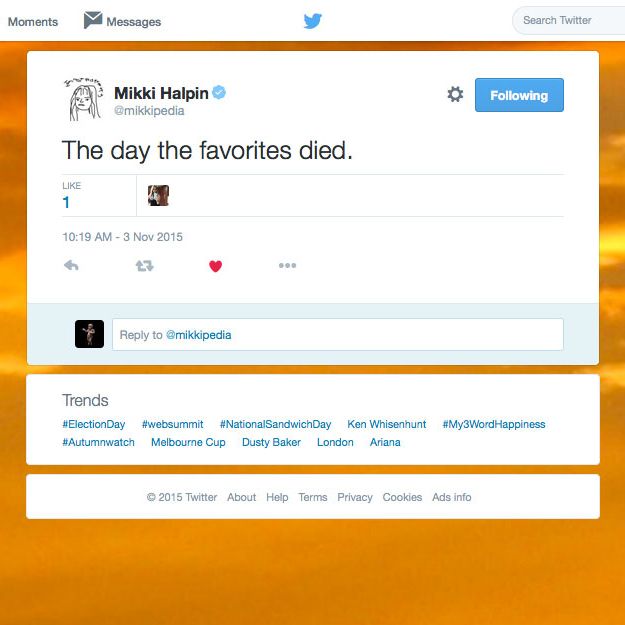This screenshot has height=625, width=625.
Task: Click in the Search Twitter field
Action: coord(570,20)
